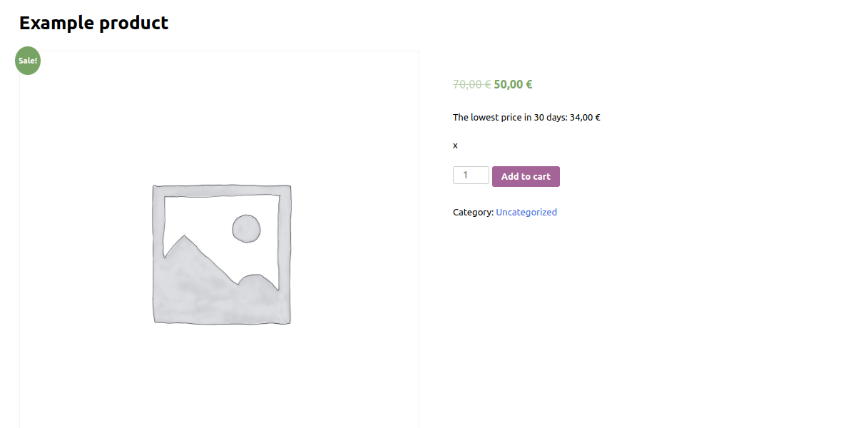Click the short description 'x' text
The height and width of the screenshot is (428, 868).
455,145
